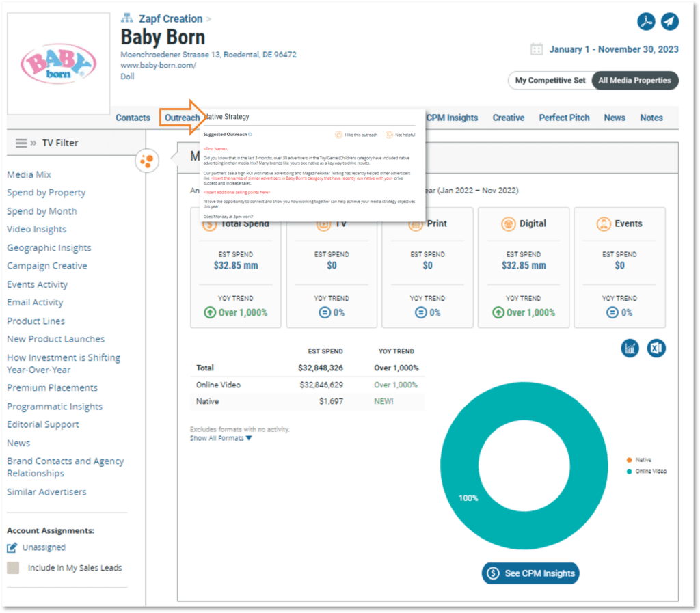
Task: Go to Events Activity
Action: 38,284
